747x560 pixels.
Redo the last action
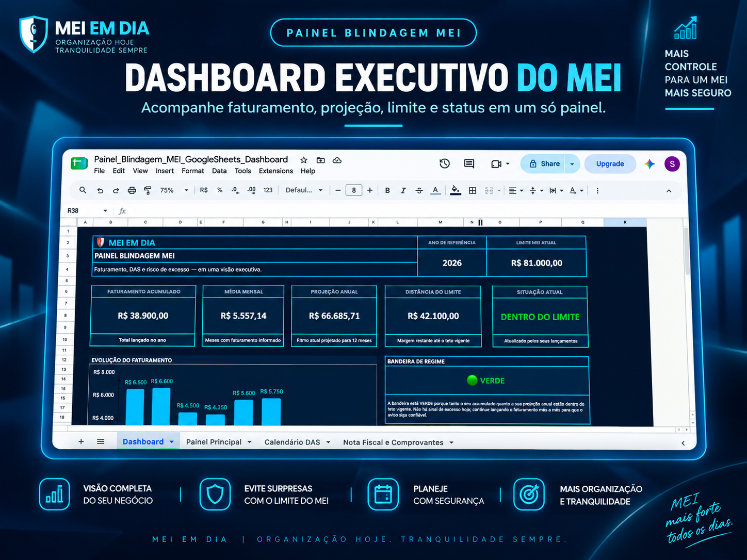click(x=116, y=190)
